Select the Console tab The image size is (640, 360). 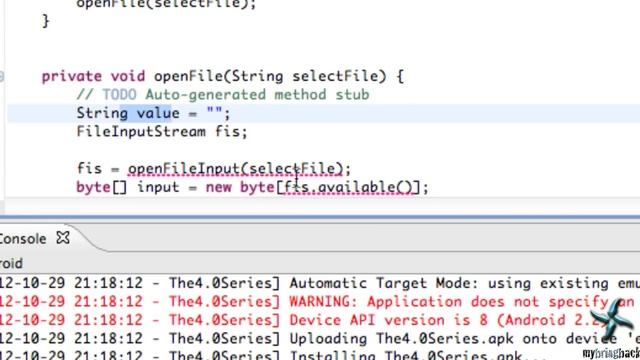[x=23, y=239]
